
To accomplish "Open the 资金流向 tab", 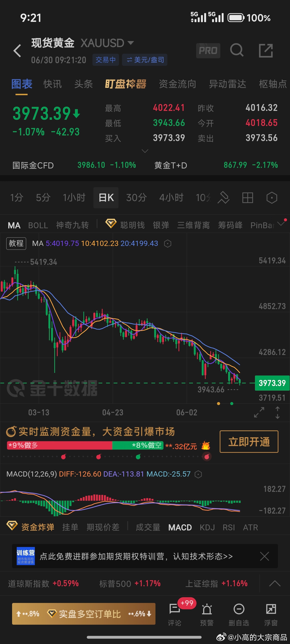I will point(177,84).
